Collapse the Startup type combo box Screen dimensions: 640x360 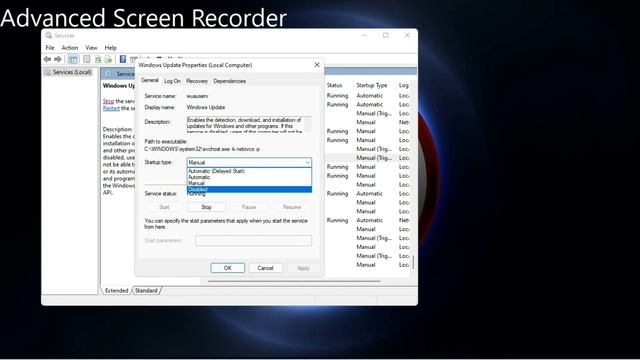point(307,162)
